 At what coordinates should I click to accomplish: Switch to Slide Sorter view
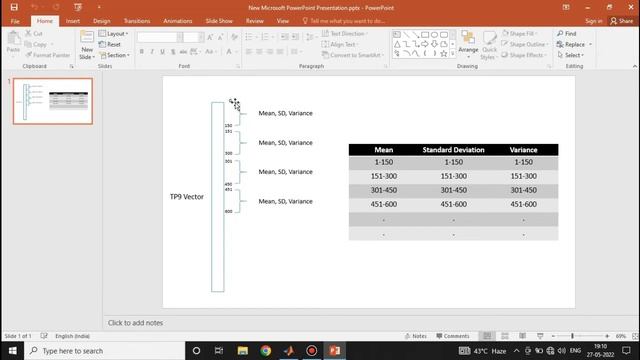(x=505, y=336)
